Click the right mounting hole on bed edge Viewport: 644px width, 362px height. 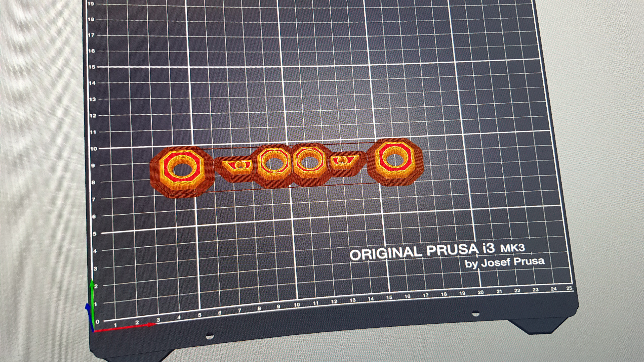475,313
